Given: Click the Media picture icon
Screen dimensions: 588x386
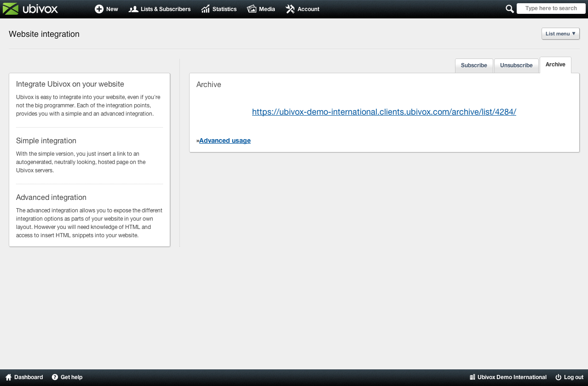Looking at the screenshot, I should pyautogui.click(x=252, y=9).
